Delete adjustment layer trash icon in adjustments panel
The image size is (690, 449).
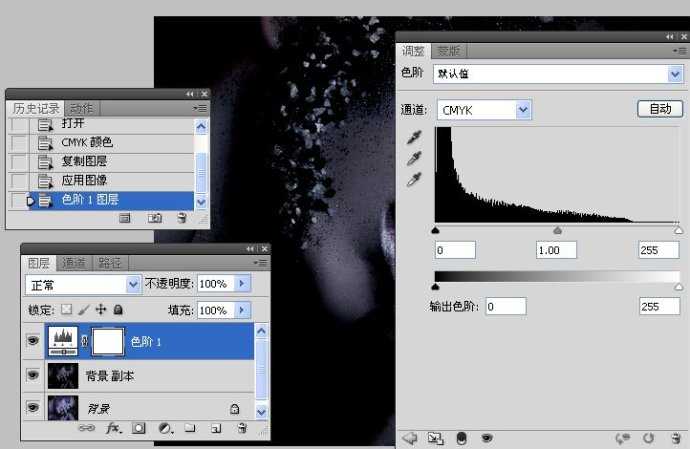click(x=676, y=438)
